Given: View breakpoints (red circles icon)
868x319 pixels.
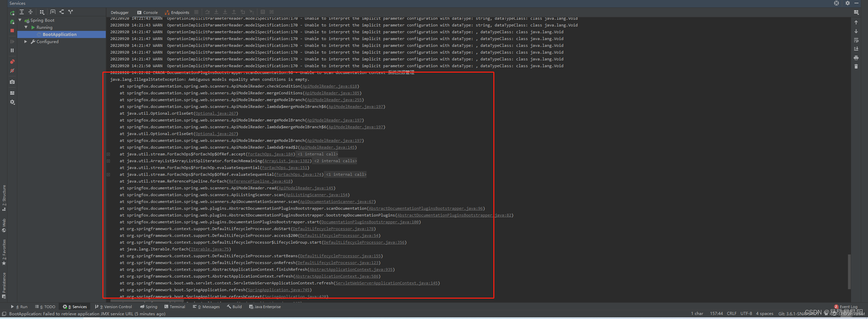Looking at the screenshot, I should pos(12,62).
